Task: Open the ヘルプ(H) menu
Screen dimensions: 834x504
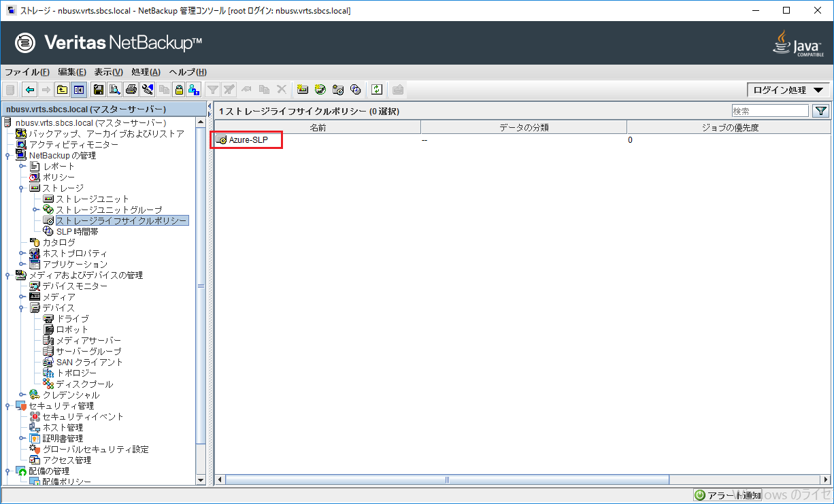Action: click(x=188, y=72)
